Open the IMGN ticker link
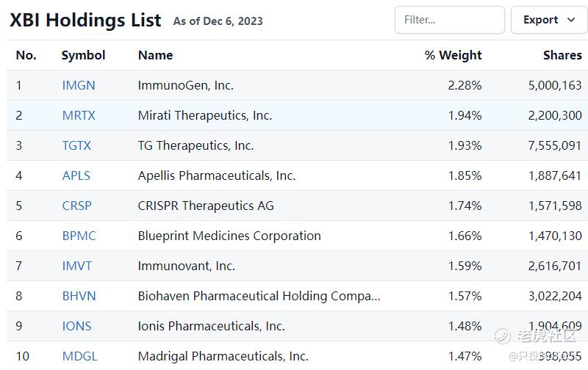This screenshot has height=370, width=588. pyautogui.click(x=79, y=85)
